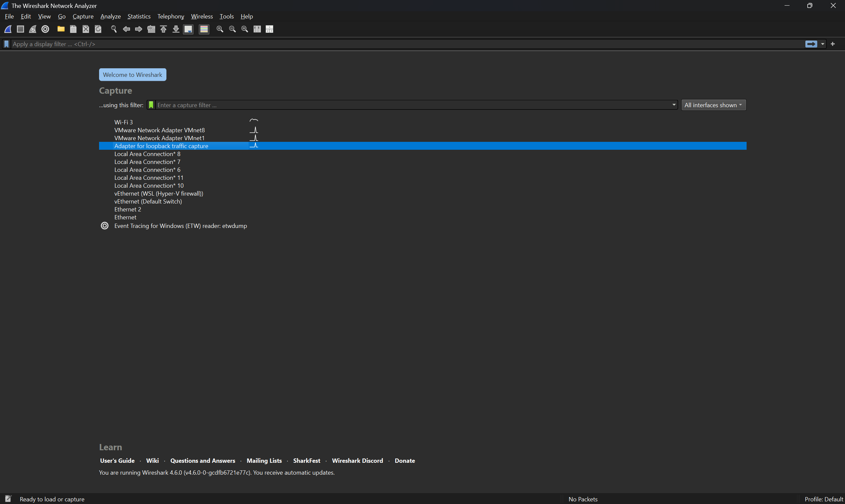Click the Wireshark Discord link
This screenshot has height=504, width=845.
pos(357,460)
